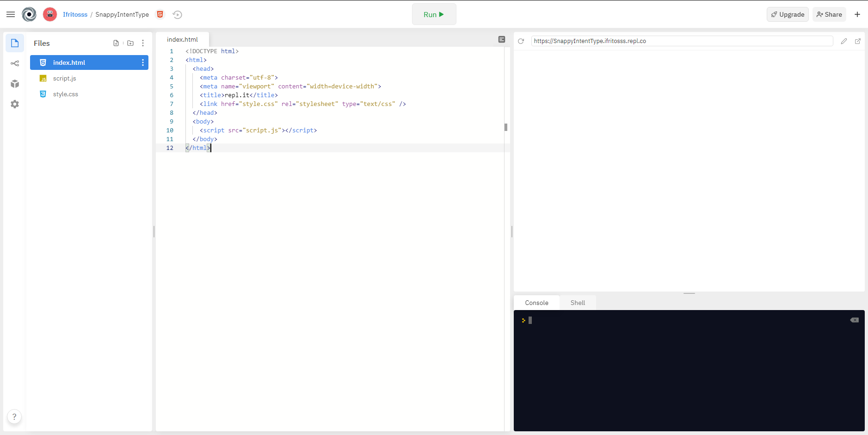Toggle the editor layout icon
This screenshot has width=868, height=435.
point(502,39)
